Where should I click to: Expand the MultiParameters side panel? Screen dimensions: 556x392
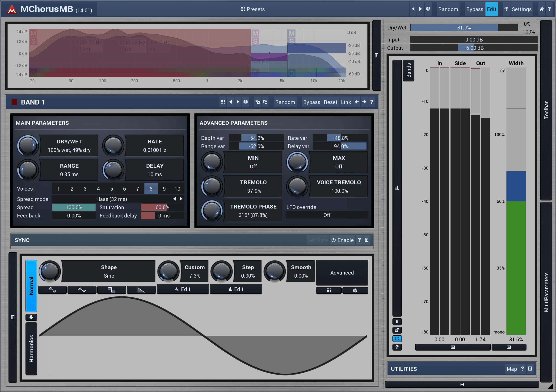(x=546, y=292)
